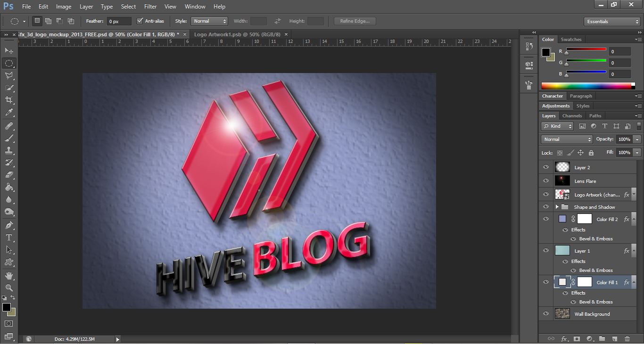
Task: Hide the Wall Background layer
Action: coord(546,314)
